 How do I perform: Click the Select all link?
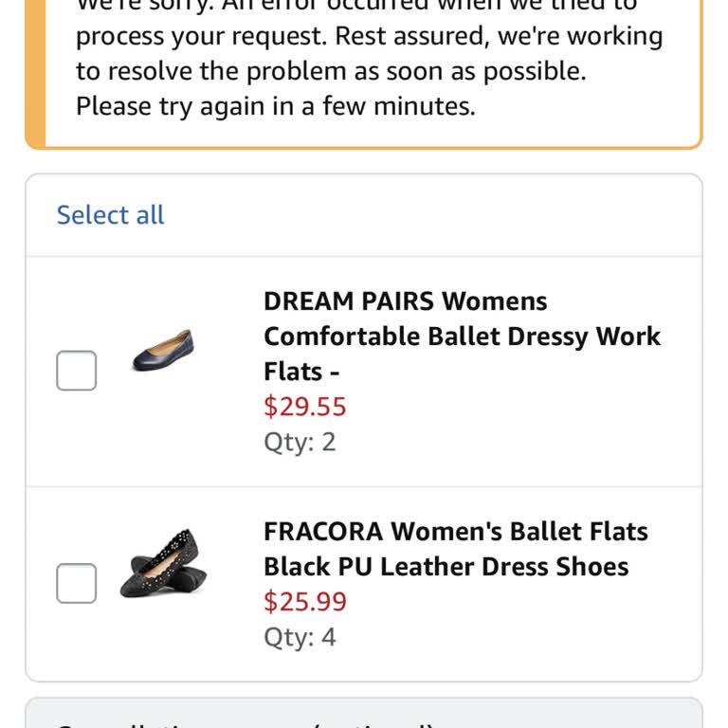[110, 215]
